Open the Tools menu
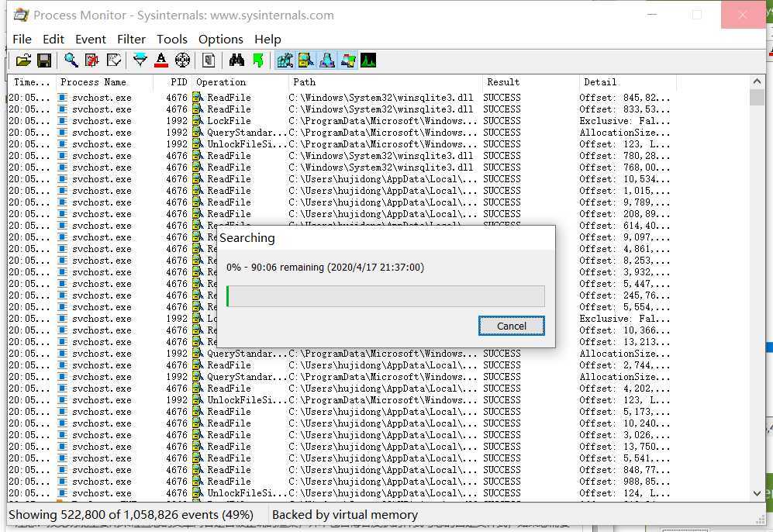 point(172,39)
